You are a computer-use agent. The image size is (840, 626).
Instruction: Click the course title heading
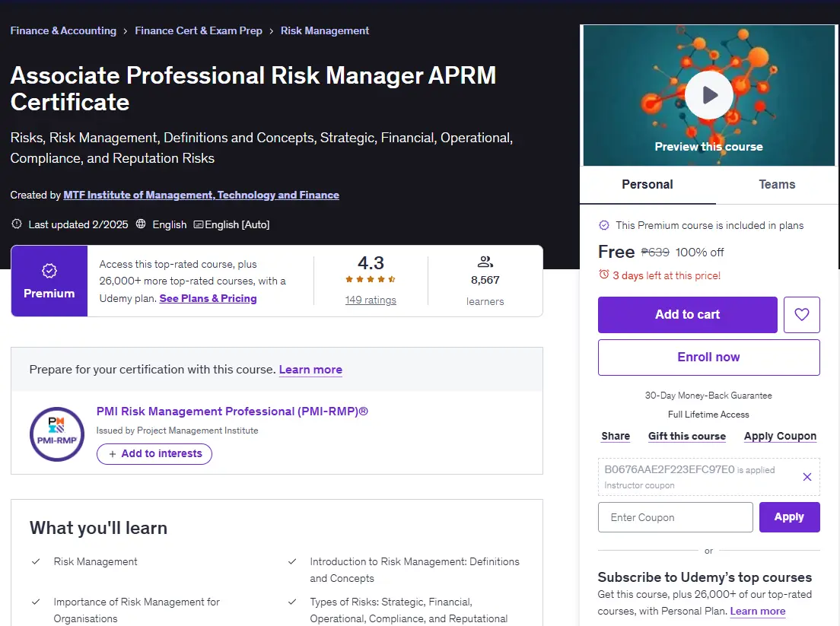tap(253, 88)
